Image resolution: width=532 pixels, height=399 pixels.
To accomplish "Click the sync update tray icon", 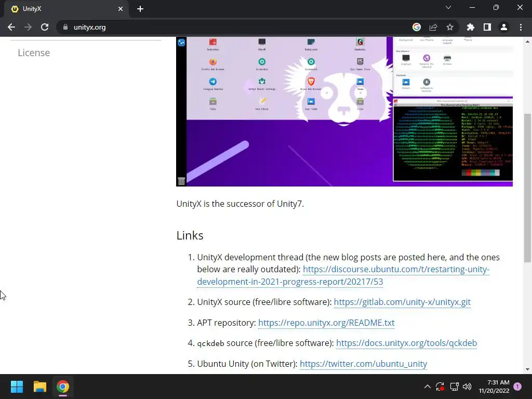I will tap(440, 387).
